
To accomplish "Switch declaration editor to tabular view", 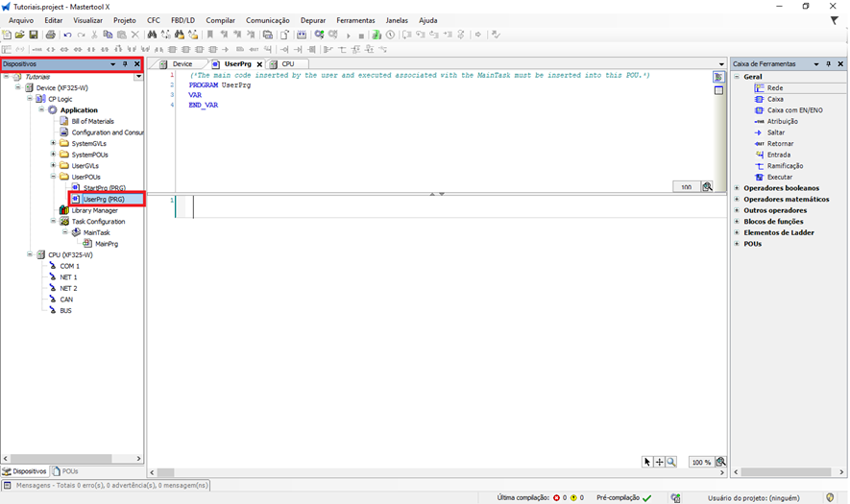I will click(x=718, y=91).
